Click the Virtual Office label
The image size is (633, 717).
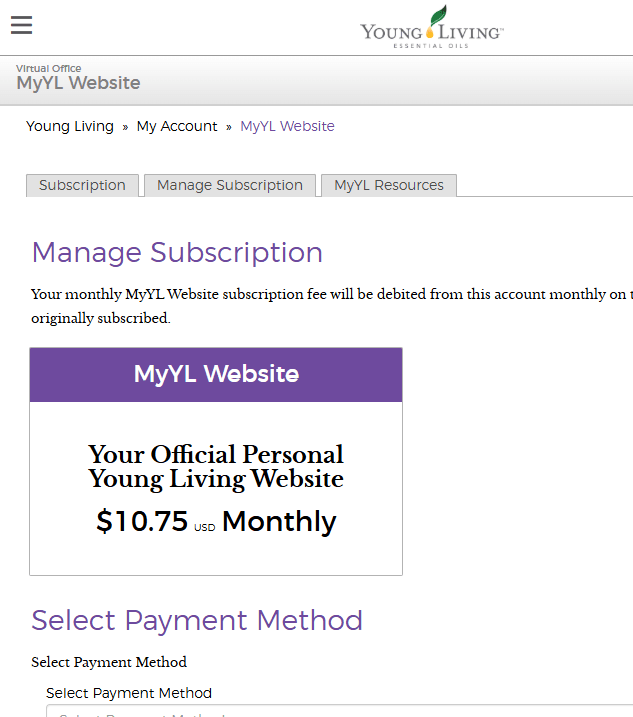[x=48, y=69]
